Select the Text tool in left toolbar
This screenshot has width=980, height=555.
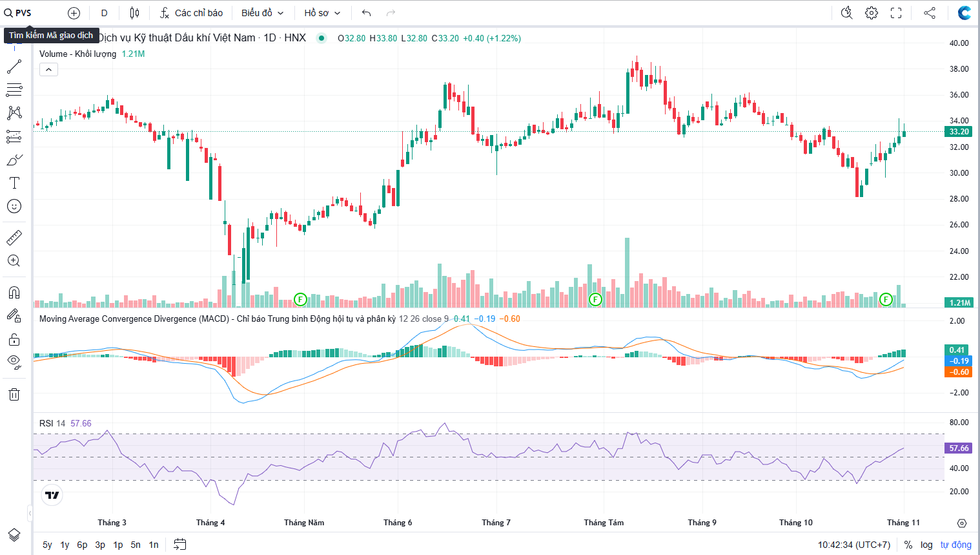pos(14,183)
